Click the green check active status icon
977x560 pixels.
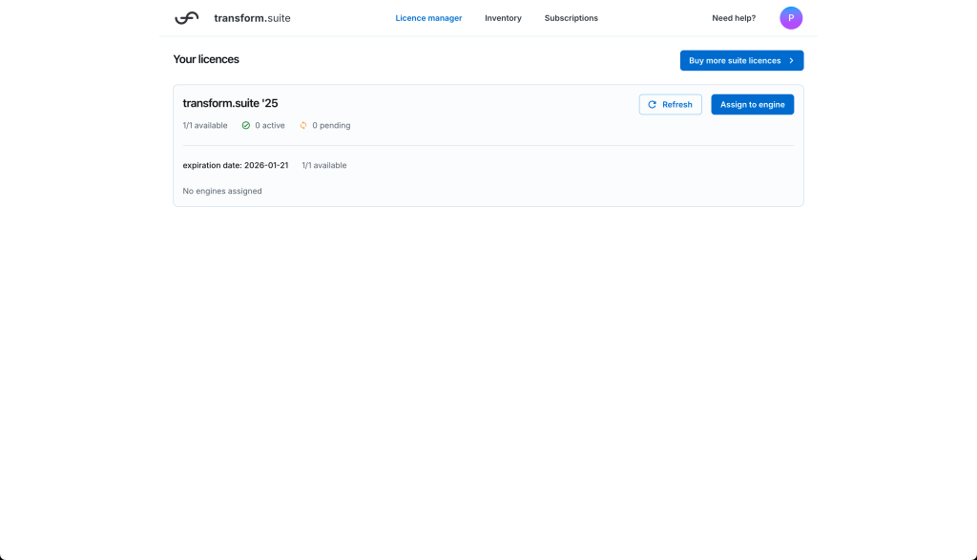coord(246,125)
